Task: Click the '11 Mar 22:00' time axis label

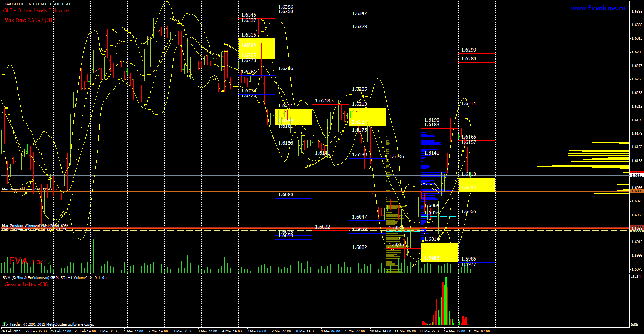Action: click(x=430, y=331)
